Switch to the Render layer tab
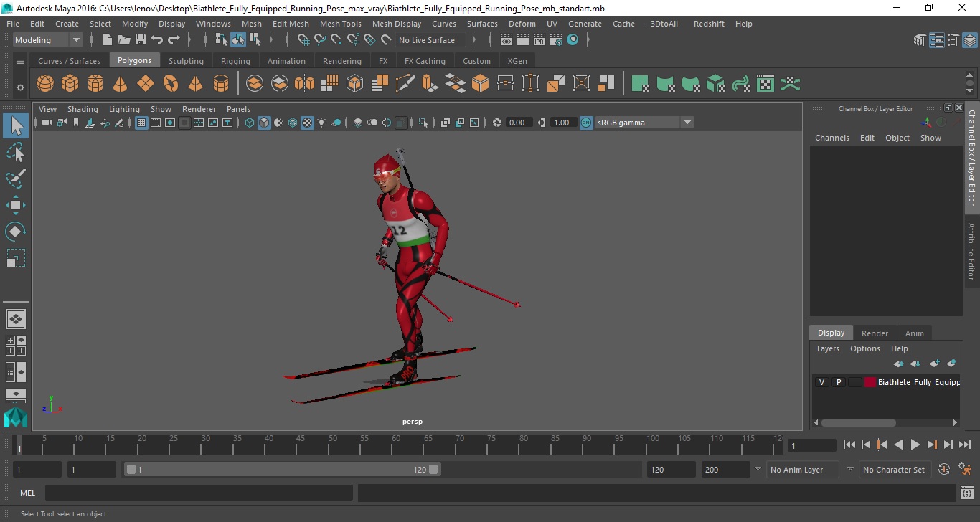Screen dimensions: 980x522 coord(875,333)
